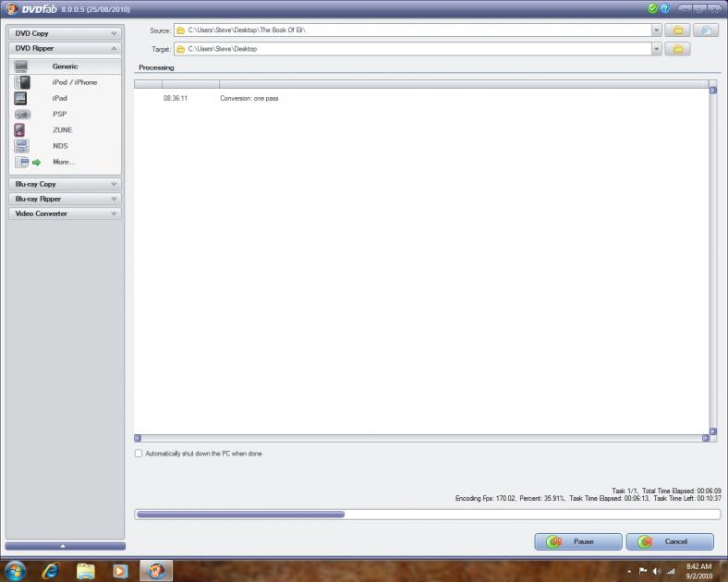Browse for Source folder icon
This screenshot has height=582, width=728.
pyautogui.click(x=677, y=30)
